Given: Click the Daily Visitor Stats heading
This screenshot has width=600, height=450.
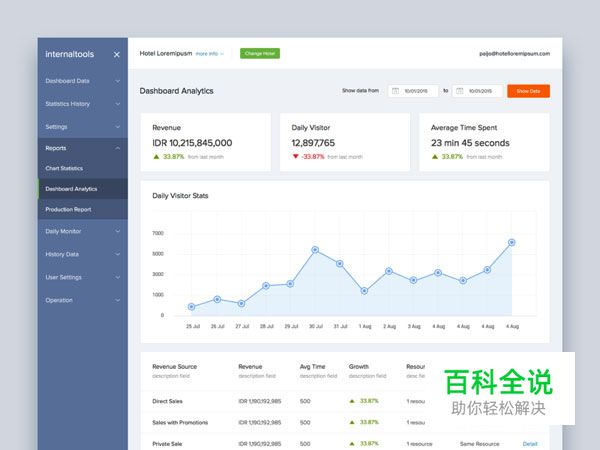Looking at the screenshot, I should click(x=180, y=196).
